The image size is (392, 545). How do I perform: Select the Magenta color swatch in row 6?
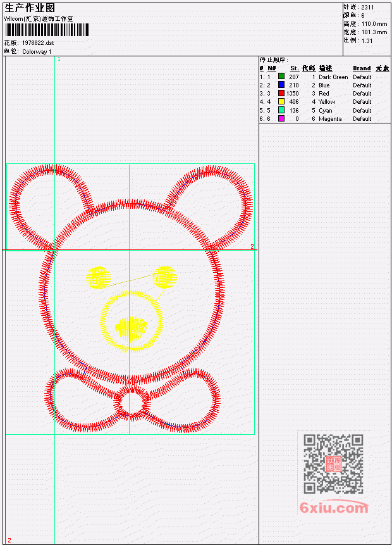(x=281, y=118)
